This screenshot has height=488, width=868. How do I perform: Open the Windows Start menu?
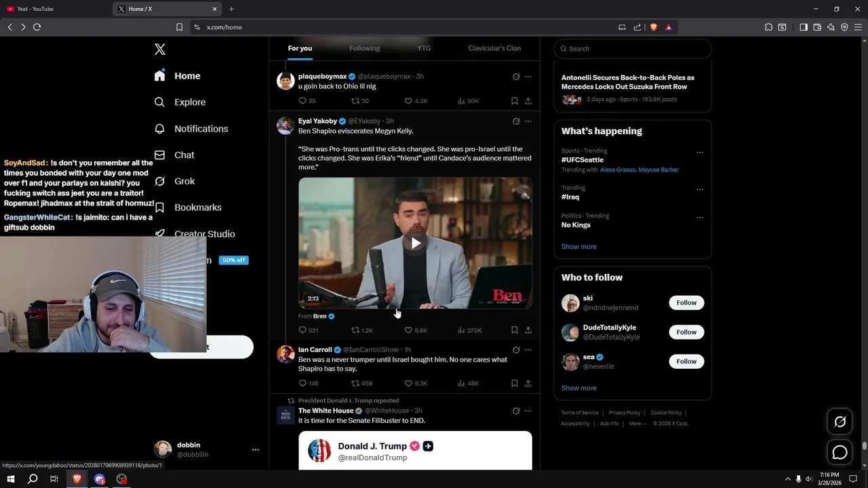11,479
